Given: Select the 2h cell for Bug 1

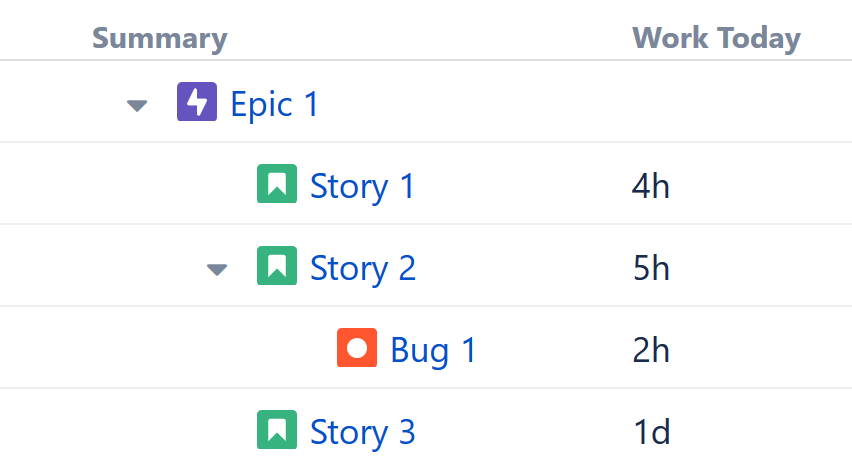Looking at the screenshot, I should pyautogui.click(x=651, y=349).
